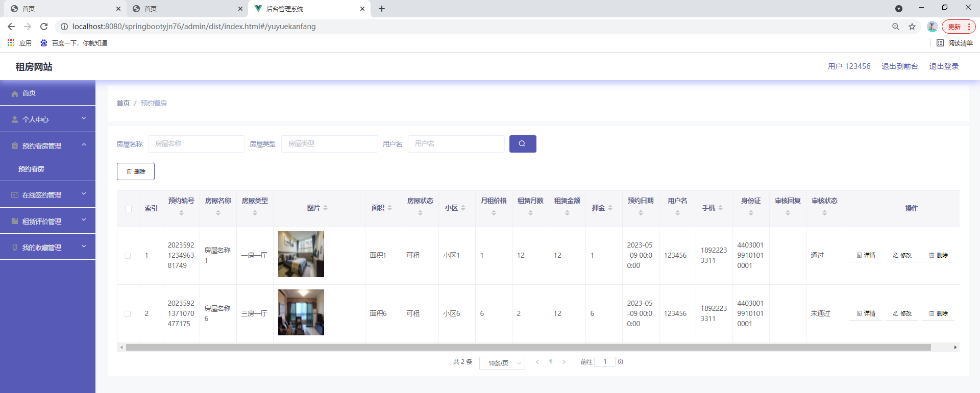Click the 个人中心 user icon
This screenshot has height=393, width=980.
pos(15,119)
